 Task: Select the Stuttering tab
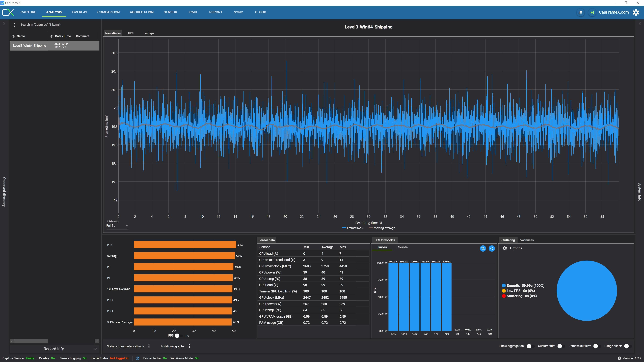pyautogui.click(x=508, y=240)
